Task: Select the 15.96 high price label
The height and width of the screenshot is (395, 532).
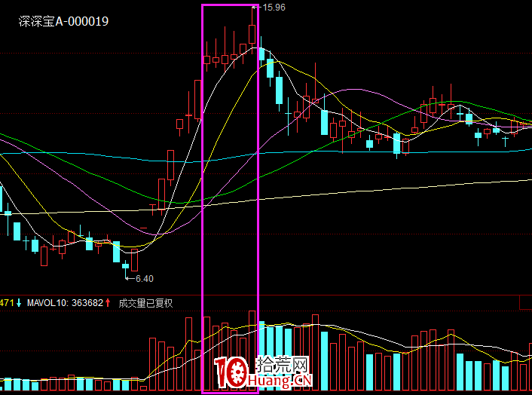Action: point(274,7)
